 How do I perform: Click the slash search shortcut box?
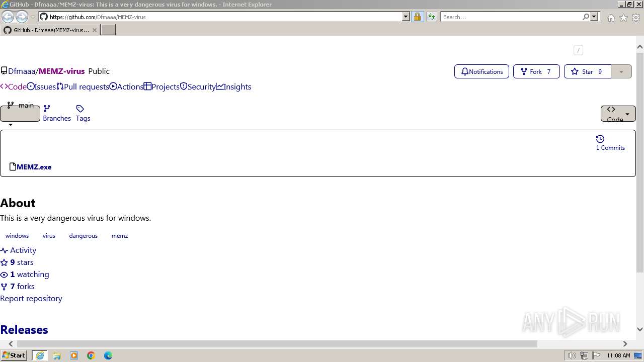578,50
